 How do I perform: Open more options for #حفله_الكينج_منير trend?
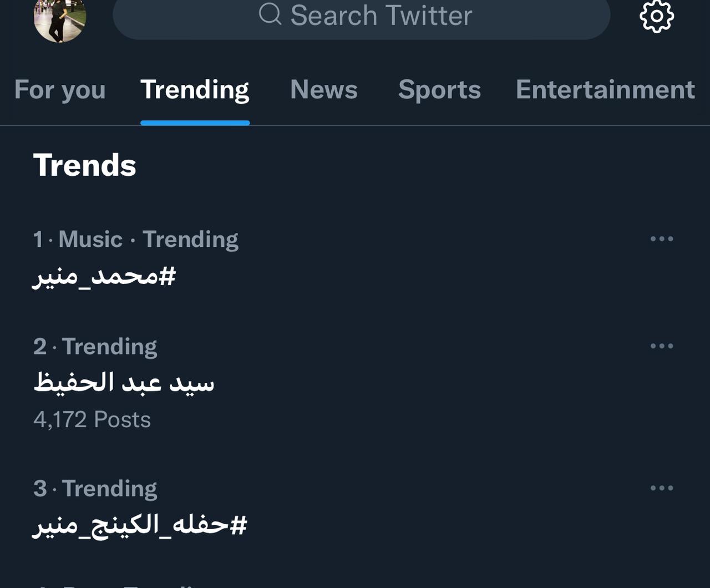coord(662,488)
